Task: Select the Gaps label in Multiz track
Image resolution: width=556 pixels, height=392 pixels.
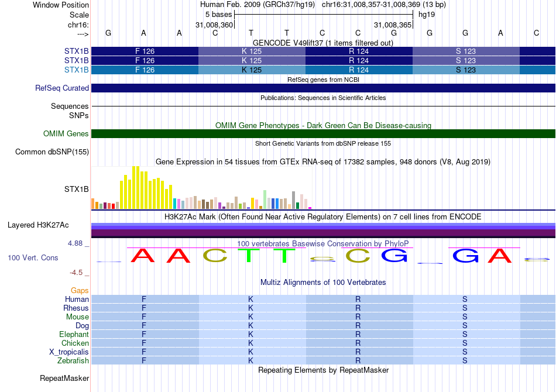Action: tap(80, 291)
